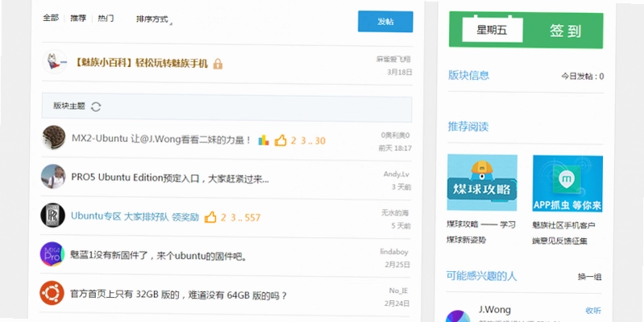Image resolution: width=644 pixels, height=322 pixels.
Task: Click 换一组 to refresh suggested people
Action: [589, 277]
